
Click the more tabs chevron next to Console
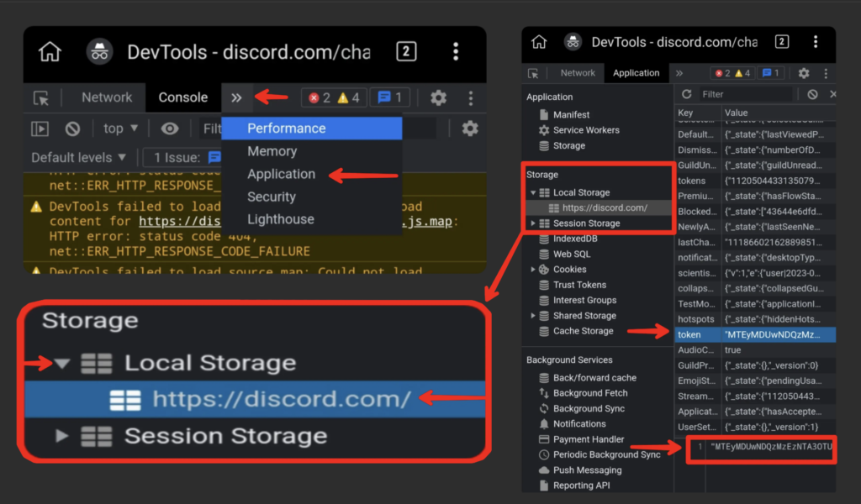point(236,97)
